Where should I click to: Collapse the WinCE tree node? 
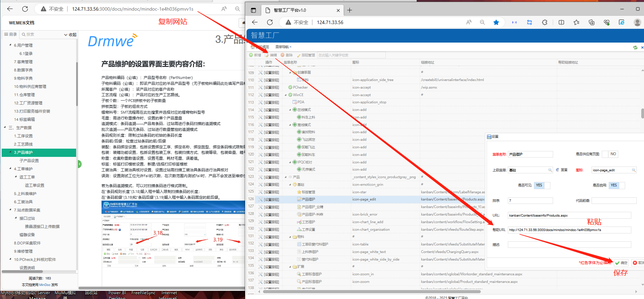pyautogui.click(x=286, y=95)
